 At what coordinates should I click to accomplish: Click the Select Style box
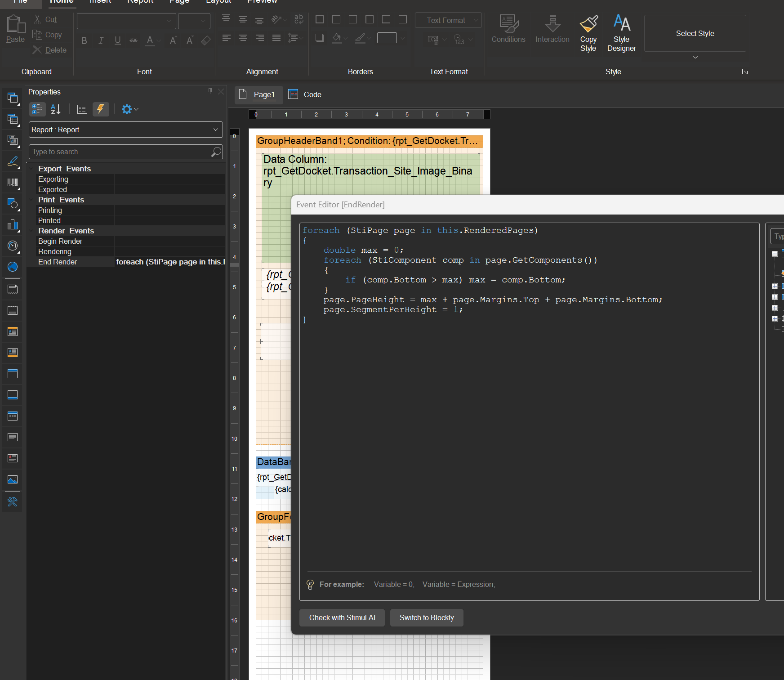point(695,33)
